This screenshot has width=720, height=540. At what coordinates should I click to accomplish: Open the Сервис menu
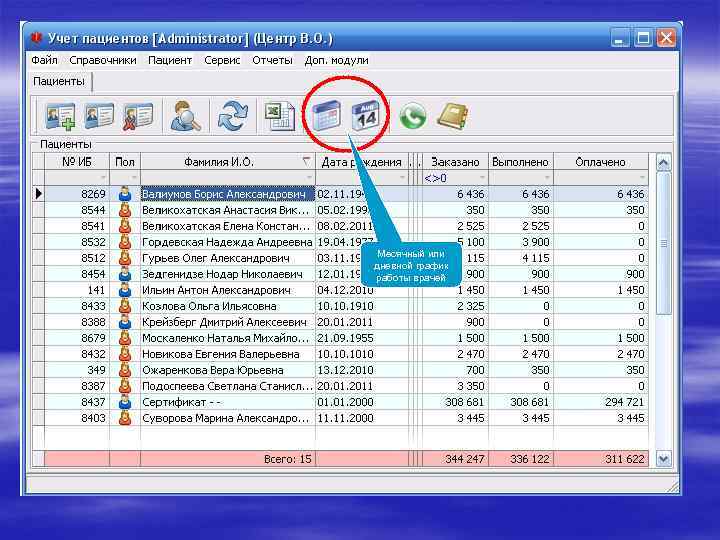pyautogui.click(x=222, y=60)
